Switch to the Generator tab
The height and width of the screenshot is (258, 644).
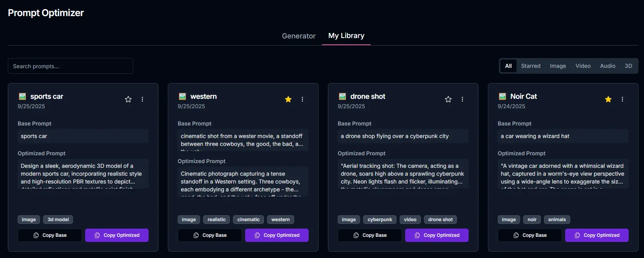point(298,36)
